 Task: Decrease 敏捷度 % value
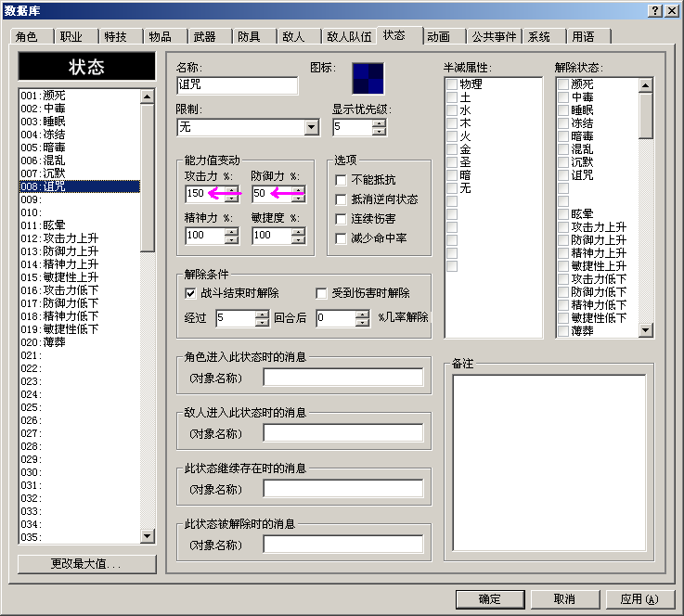299,239
